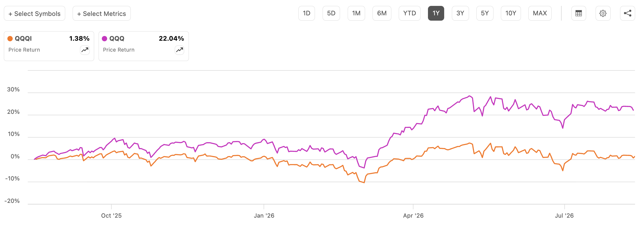Click the purple QQQ color dot
This screenshot has height=230, width=644.
click(104, 39)
